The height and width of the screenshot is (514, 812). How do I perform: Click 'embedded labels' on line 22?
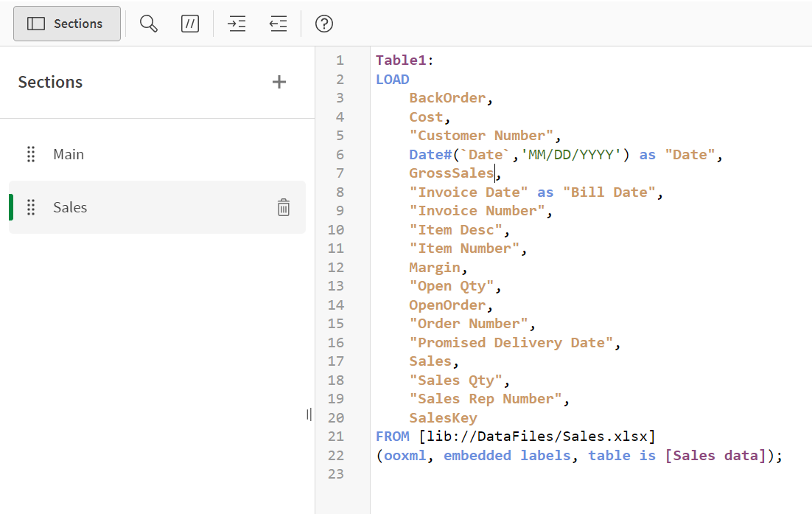pos(507,456)
